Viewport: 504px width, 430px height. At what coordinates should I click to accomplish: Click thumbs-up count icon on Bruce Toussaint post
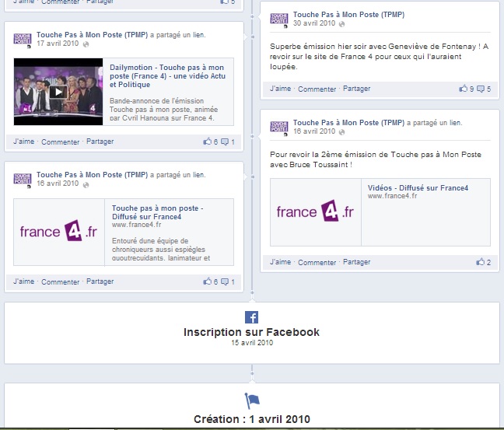click(480, 261)
